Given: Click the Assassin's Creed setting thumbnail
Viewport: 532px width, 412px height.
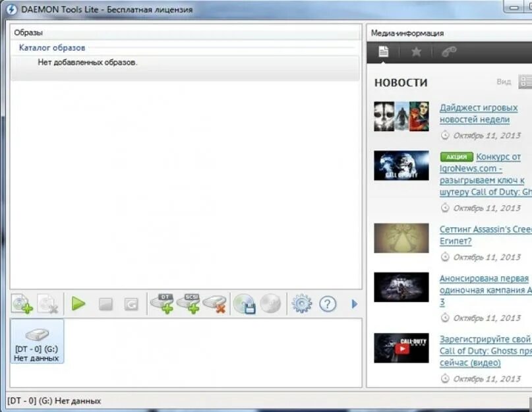Looking at the screenshot, I should [x=401, y=238].
